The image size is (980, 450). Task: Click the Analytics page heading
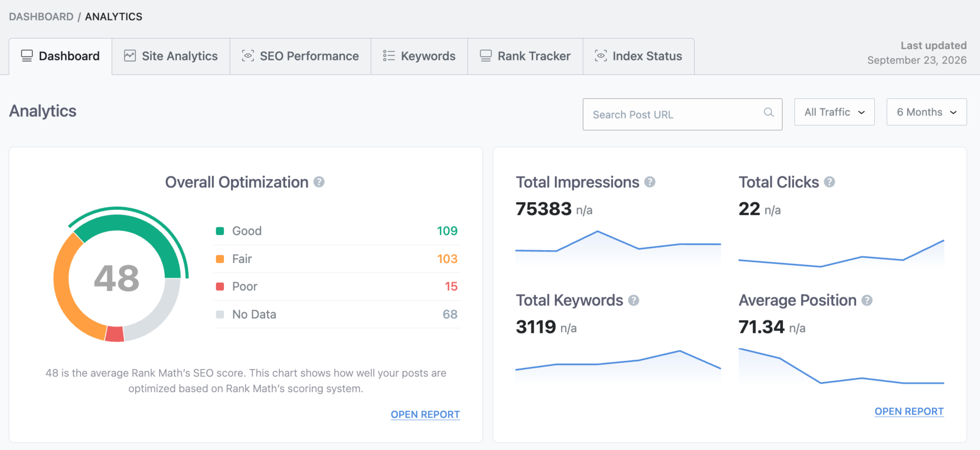43,111
